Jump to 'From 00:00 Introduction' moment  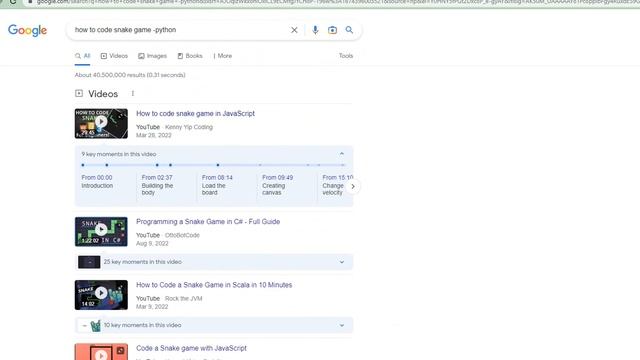point(97,182)
